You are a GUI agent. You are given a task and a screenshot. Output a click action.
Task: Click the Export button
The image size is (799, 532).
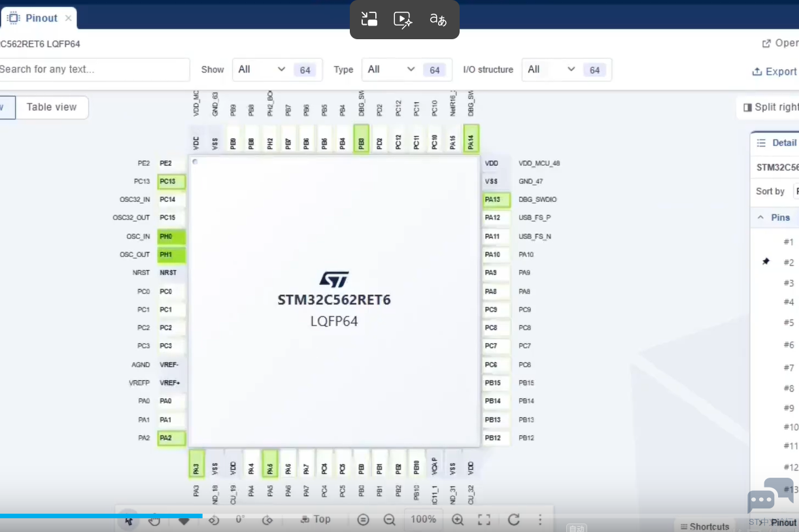[x=775, y=71]
